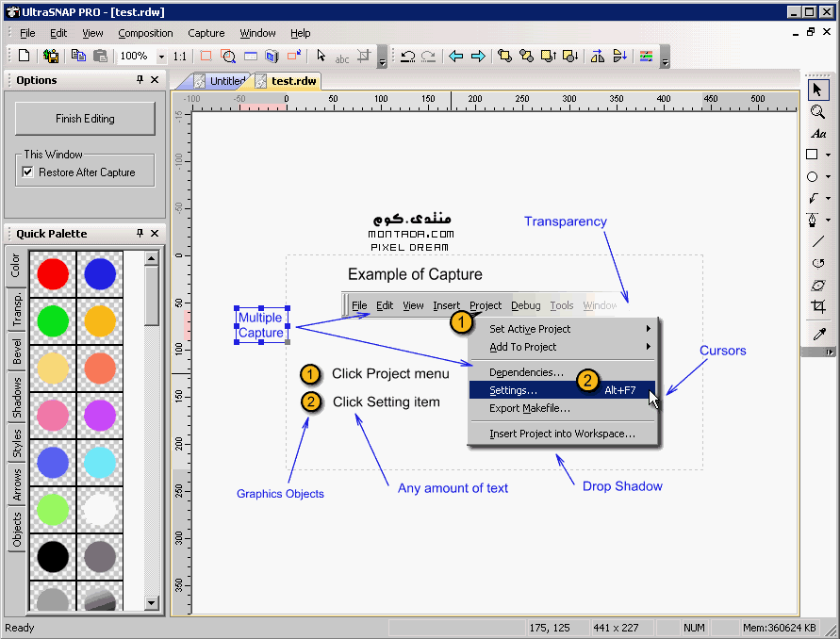Close the Quick Palette panel

155,234
